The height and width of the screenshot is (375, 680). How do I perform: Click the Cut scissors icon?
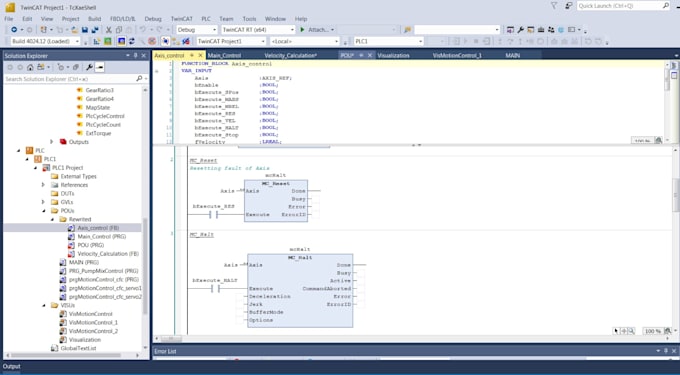point(109,30)
